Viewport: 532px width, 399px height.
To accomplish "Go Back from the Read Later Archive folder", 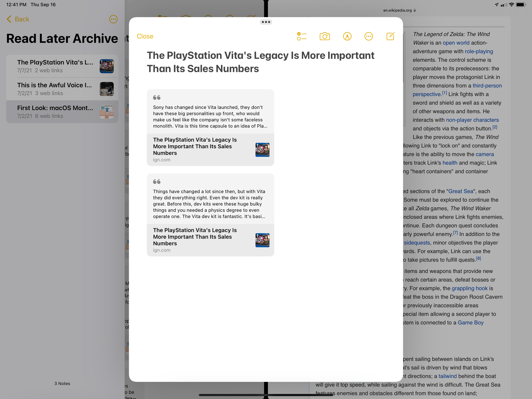I will (18, 19).
